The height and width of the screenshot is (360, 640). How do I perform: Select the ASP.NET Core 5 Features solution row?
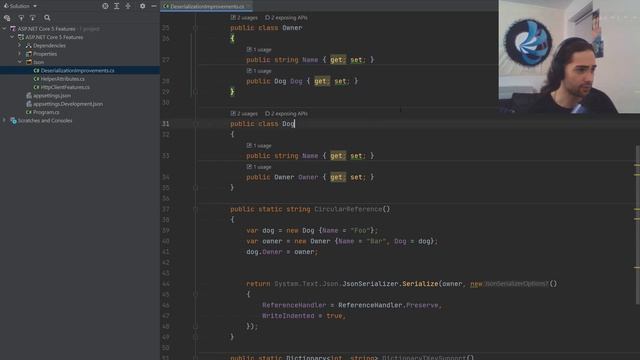pyautogui.click(x=80, y=29)
